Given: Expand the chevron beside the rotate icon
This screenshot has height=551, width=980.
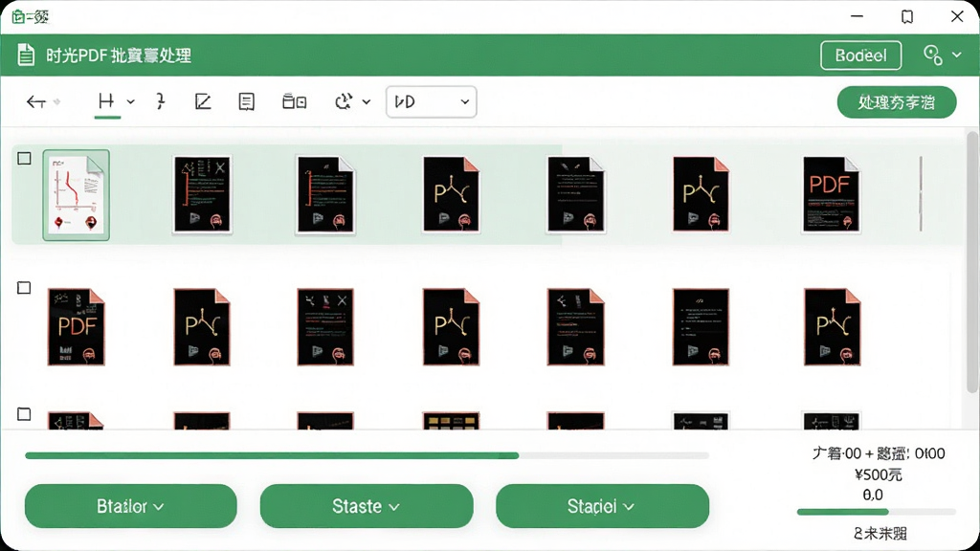Looking at the screenshot, I should click(x=367, y=101).
